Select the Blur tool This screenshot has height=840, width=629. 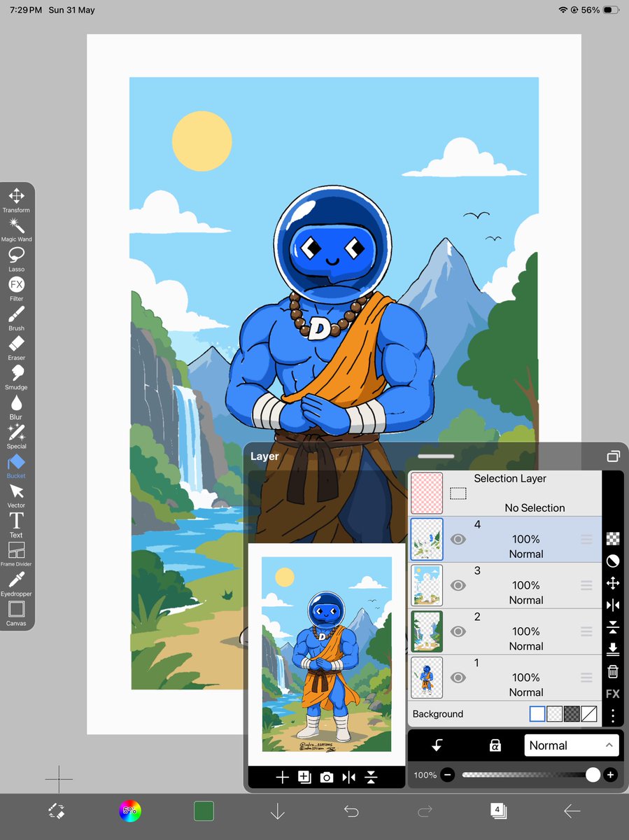[x=16, y=407]
